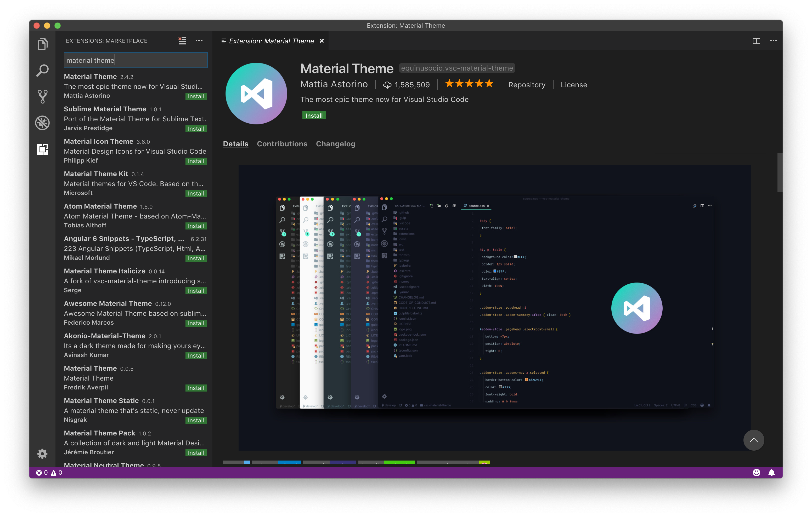Switch to the Contributions tab

pyautogui.click(x=282, y=144)
